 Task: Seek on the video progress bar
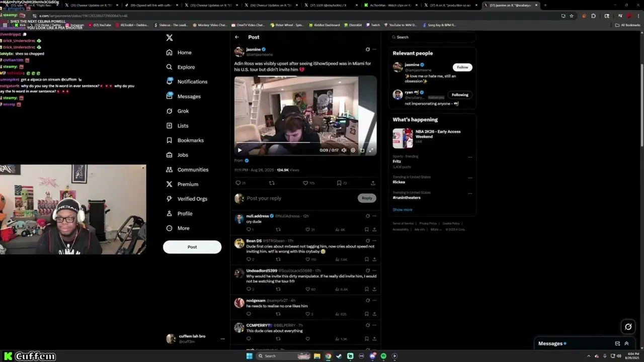305,143
